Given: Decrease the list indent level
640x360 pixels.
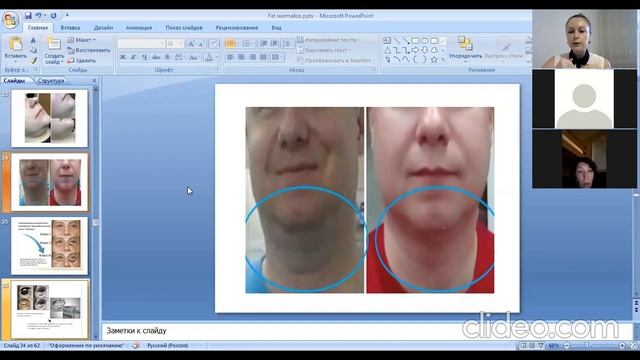Looking at the screenshot, I should tap(264, 44).
